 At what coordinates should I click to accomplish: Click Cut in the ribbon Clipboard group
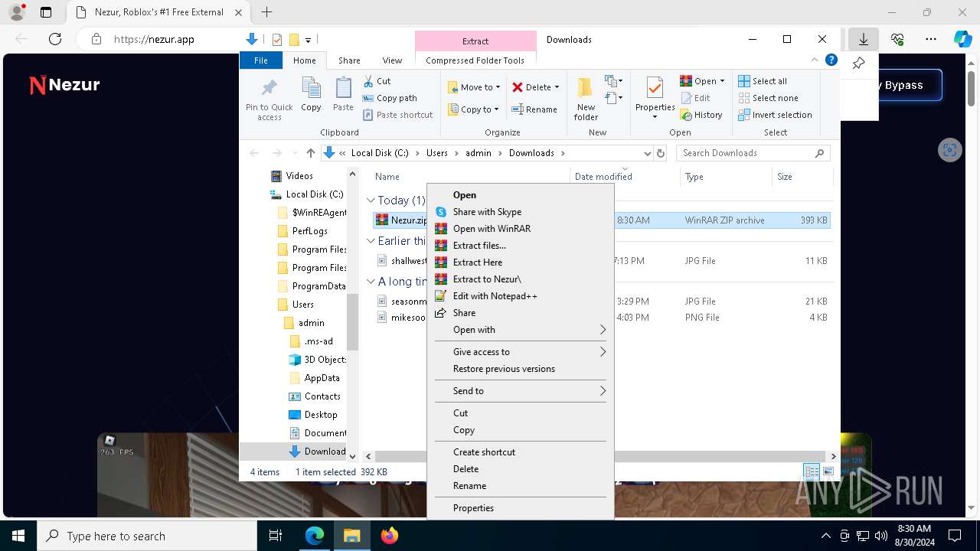click(377, 81)
